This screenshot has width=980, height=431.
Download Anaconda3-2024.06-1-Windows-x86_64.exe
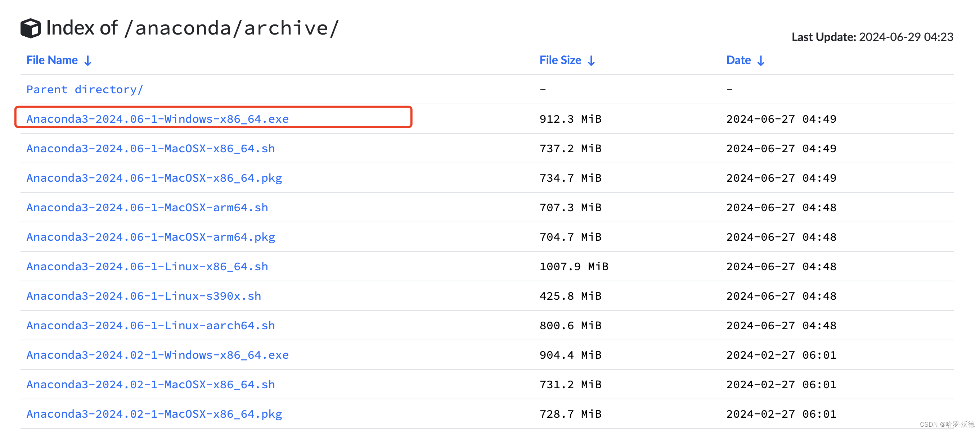point(157,119)
